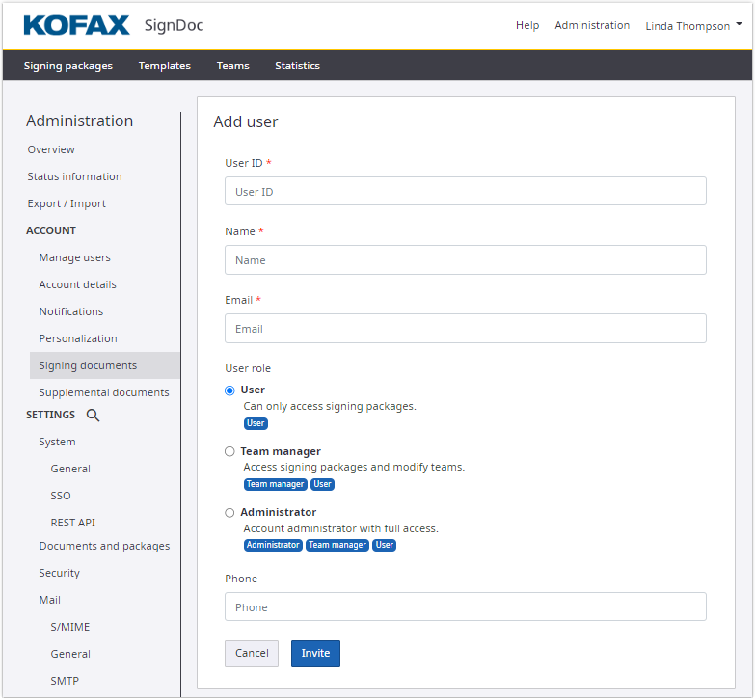Click the Kofax SignDoc logo
Image resolution: width=755 pixels, height=700 pixels.
pyautogui.click(x=113, y=25)
